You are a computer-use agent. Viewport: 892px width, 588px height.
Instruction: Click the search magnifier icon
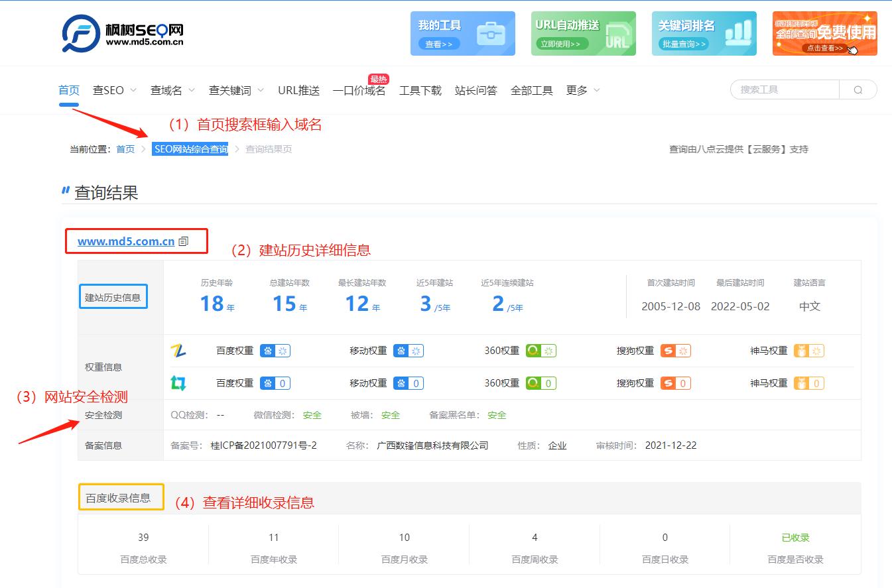pyautogui.click(x=858, y=89)
